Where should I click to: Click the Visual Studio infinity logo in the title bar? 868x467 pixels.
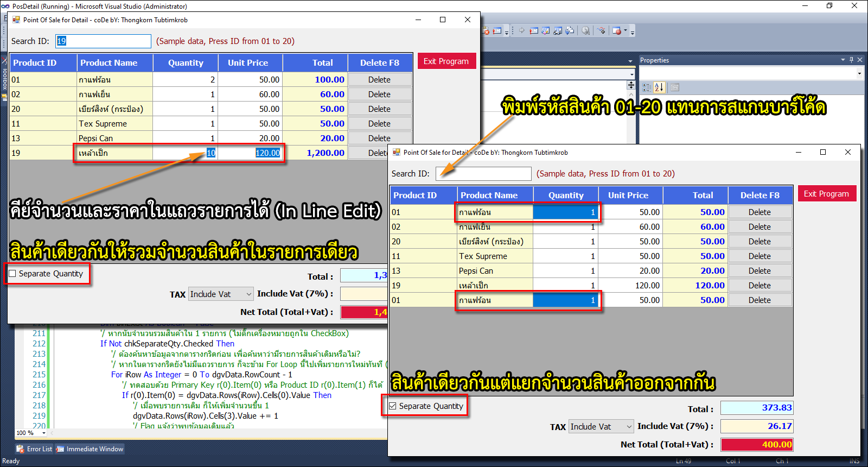tap(5, 6)
